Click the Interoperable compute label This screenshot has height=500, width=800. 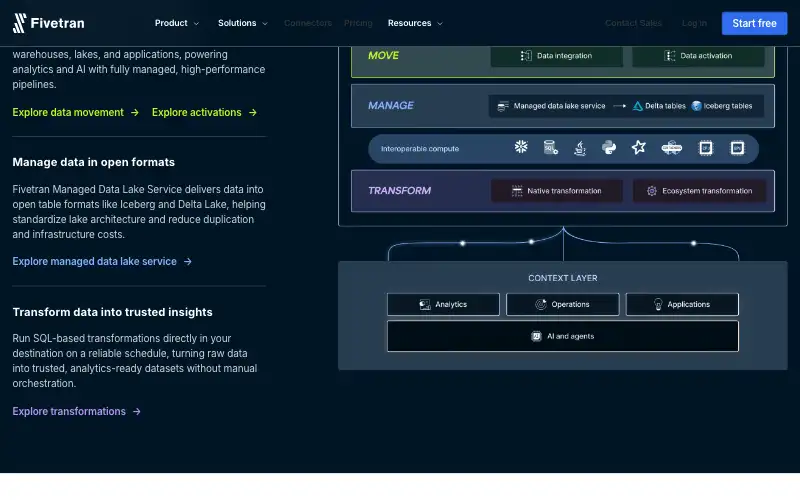(x=420, y=149)
